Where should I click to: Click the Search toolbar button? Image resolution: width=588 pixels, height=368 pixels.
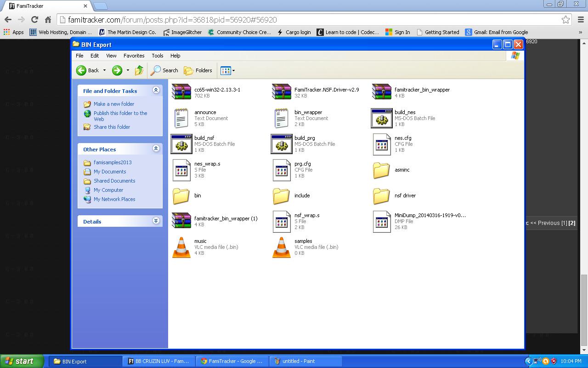164,70
